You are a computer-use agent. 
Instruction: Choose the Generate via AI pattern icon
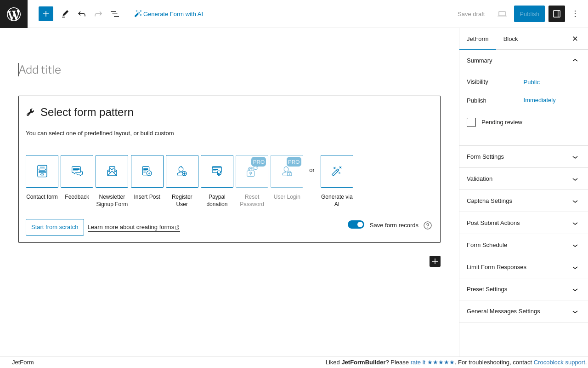[337, 171]
